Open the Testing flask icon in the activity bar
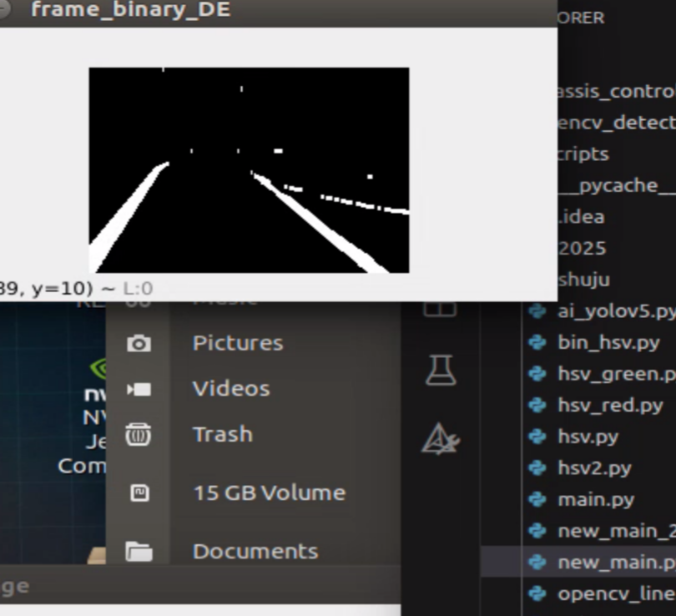676x616 pixels. click(x=440, y=371)
